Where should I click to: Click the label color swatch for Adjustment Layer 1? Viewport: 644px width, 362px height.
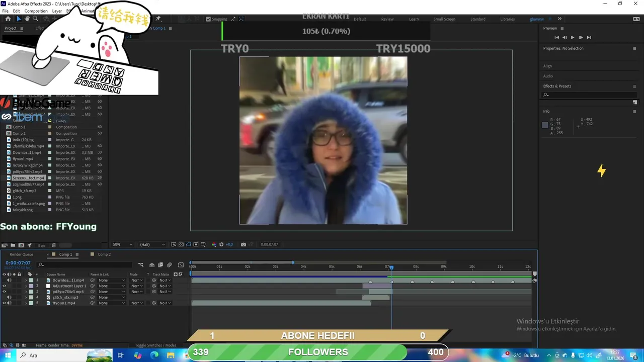[x=31, y=286]
